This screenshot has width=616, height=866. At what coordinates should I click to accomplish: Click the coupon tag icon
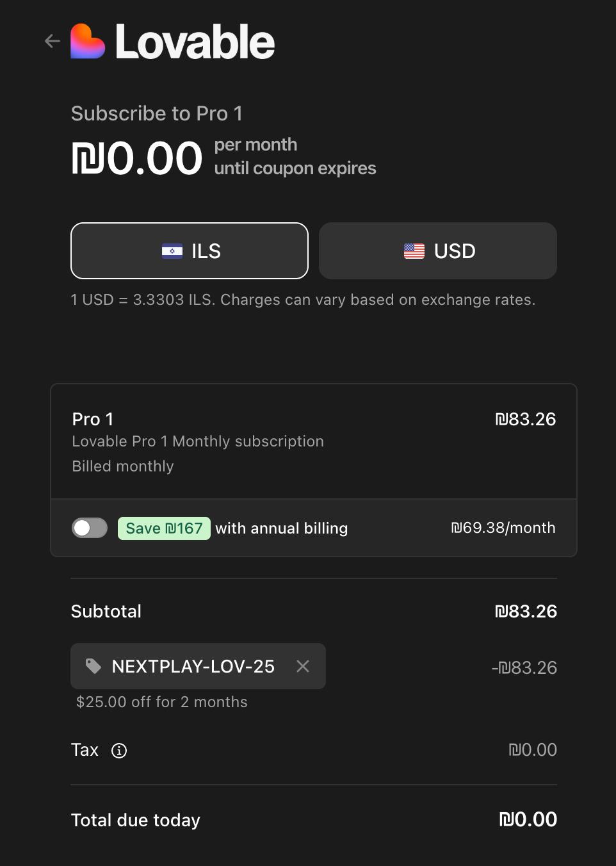point(93,666)
